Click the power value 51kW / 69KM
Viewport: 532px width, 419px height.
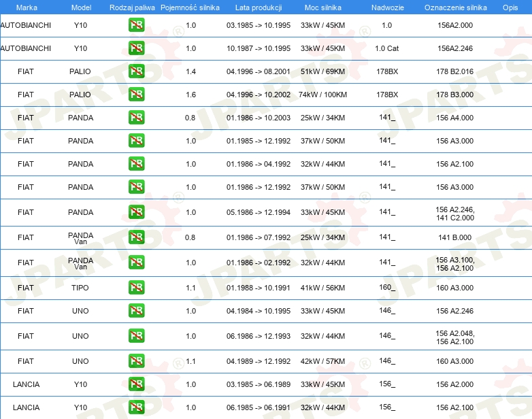(322, 71)
